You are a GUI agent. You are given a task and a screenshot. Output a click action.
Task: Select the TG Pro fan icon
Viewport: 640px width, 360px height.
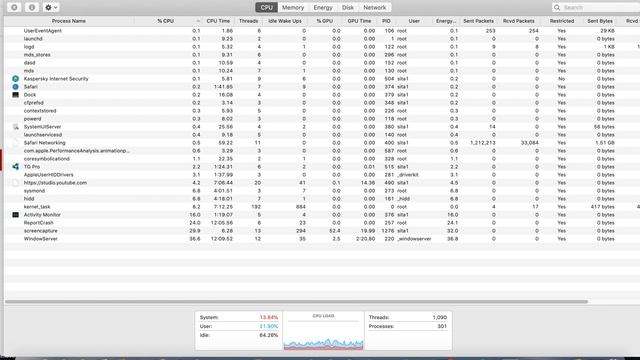(16, 167)
